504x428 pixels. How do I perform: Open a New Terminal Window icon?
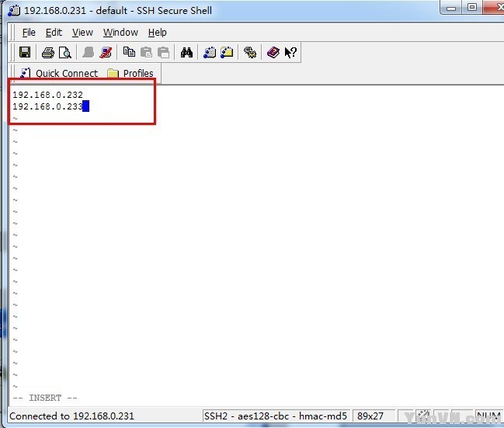click(210, 52)
